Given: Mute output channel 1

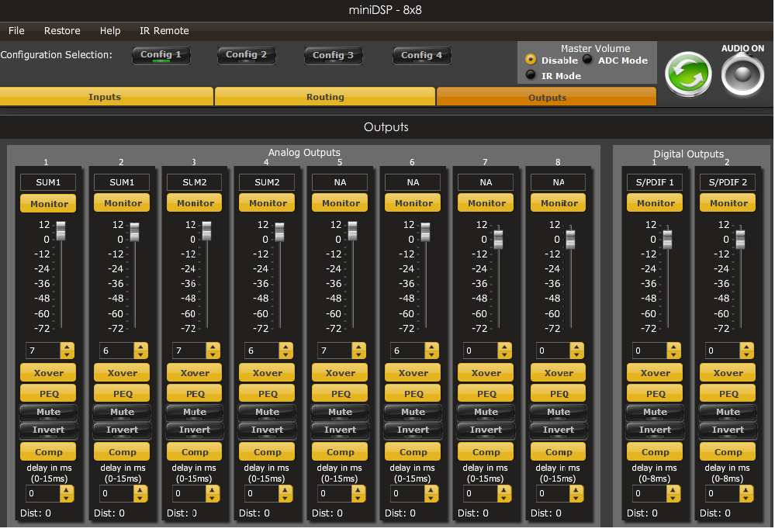Looking at the screenshot, I should [48, 412].
